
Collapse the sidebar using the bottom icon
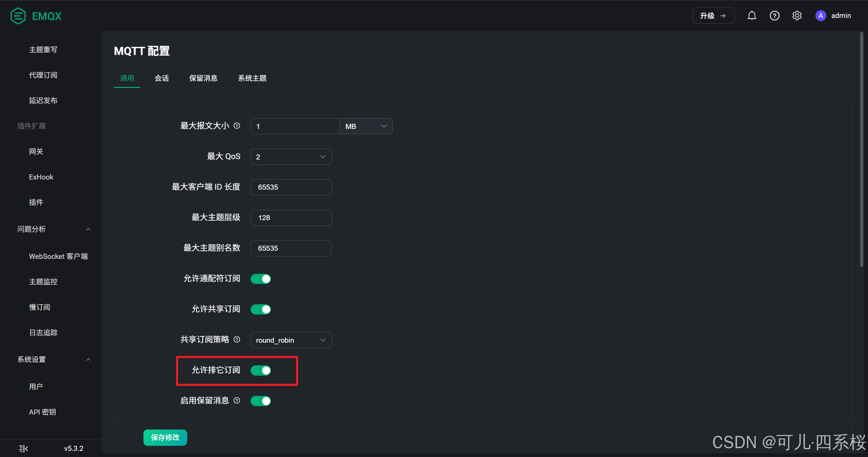coord(23,449)
